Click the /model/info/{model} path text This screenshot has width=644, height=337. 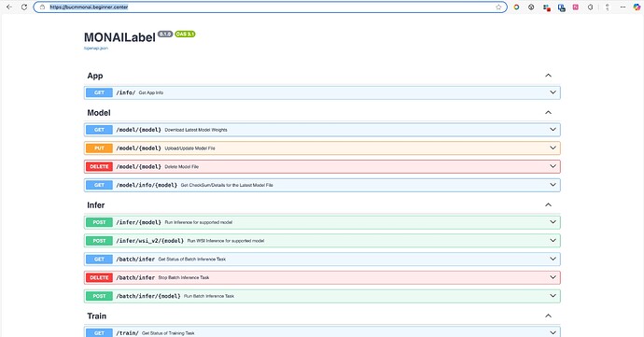[147, 185]
